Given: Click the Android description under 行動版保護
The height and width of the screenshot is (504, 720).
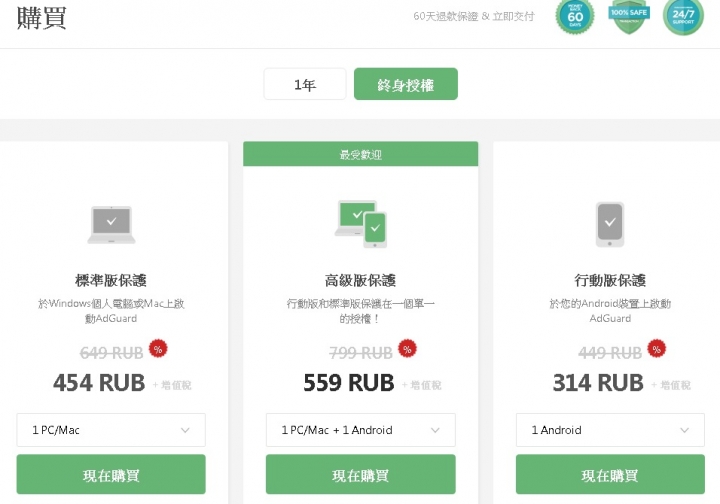Looking at the screenshot, I should 610,311.
